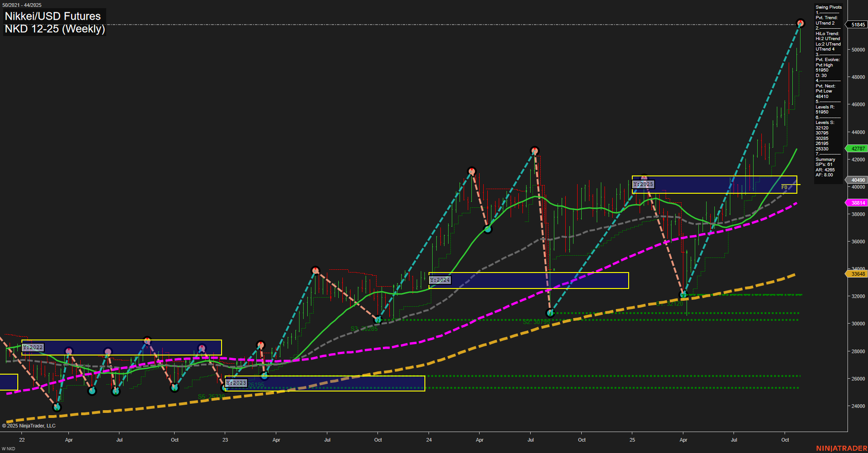Select the Y:2022 range label

[x=33, y=347]
